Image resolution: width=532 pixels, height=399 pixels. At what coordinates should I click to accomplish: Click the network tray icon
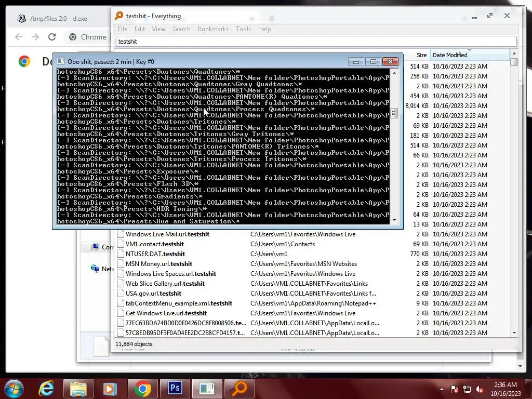pos(467,389)
